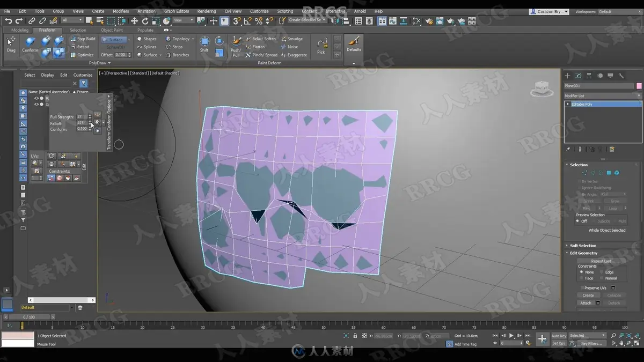Click the Shift paint deform tool
Screen dimensions: 644x362
(204, 44)
